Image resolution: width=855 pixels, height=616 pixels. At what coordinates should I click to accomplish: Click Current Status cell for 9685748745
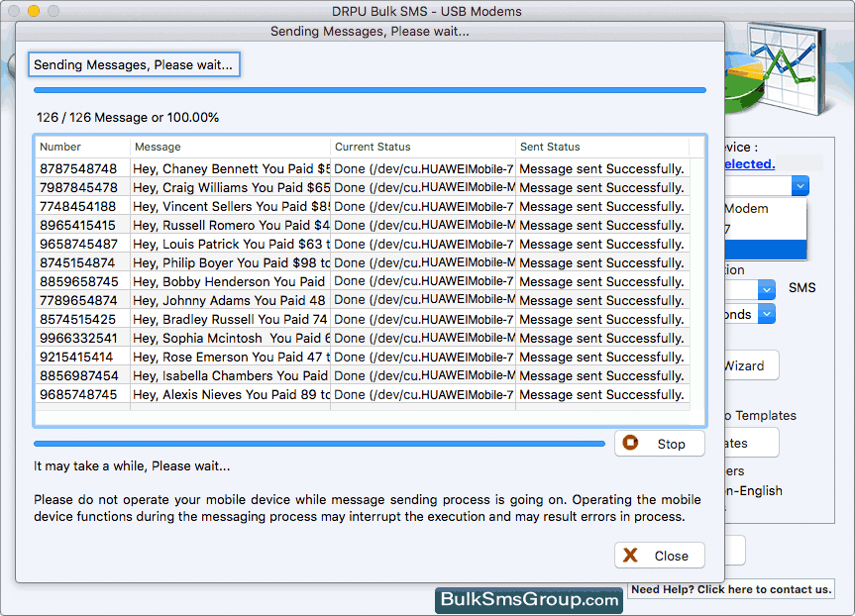click(x=423, y=394)
